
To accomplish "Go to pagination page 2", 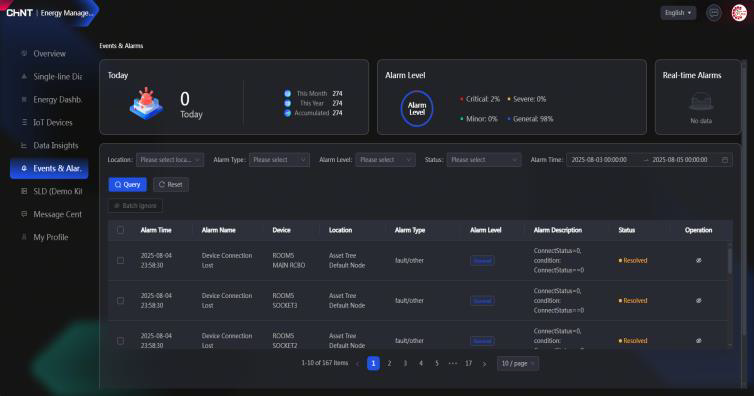I will point(389,363).
